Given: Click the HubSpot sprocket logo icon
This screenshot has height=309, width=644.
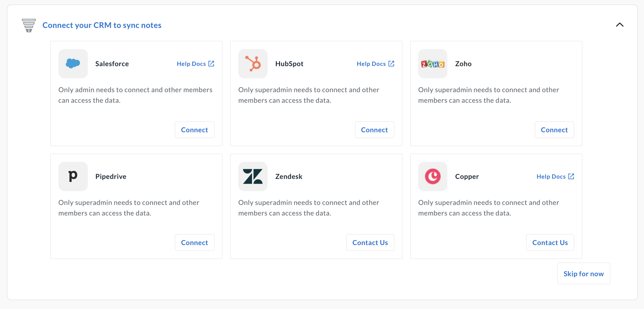Looking at the screenshot, I should [253, 63].
